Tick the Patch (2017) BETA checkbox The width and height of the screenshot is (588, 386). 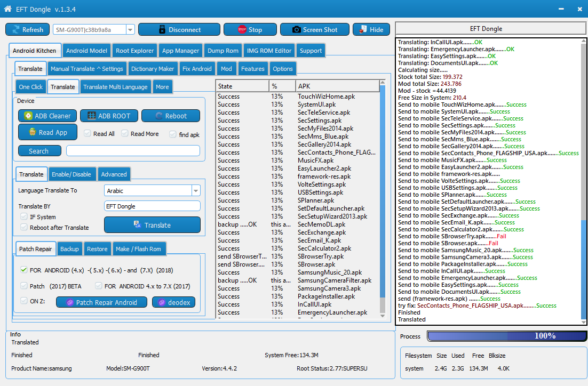pos(24,286)
